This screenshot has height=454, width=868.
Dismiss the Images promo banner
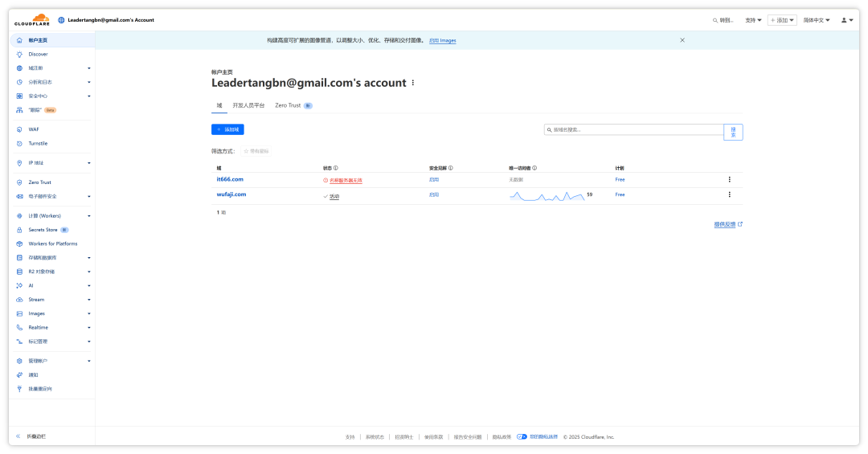pyautogui.click(x=682, y=40)
